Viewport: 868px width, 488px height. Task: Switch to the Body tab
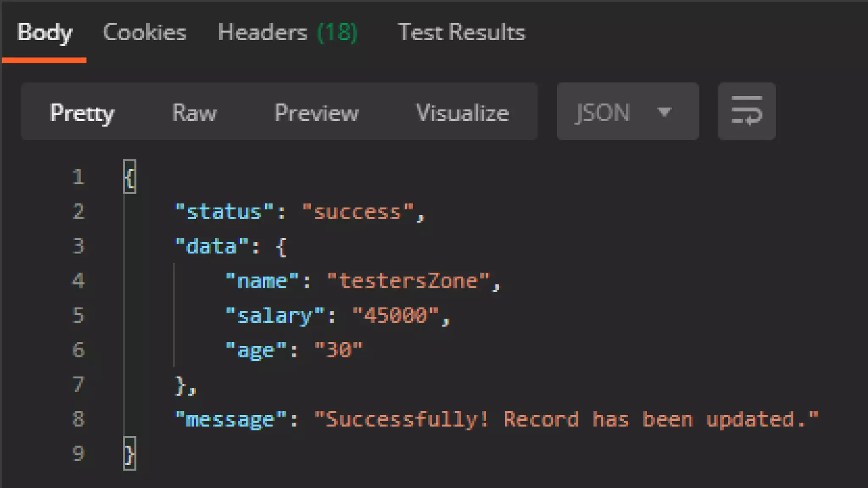tap(45, 33)
